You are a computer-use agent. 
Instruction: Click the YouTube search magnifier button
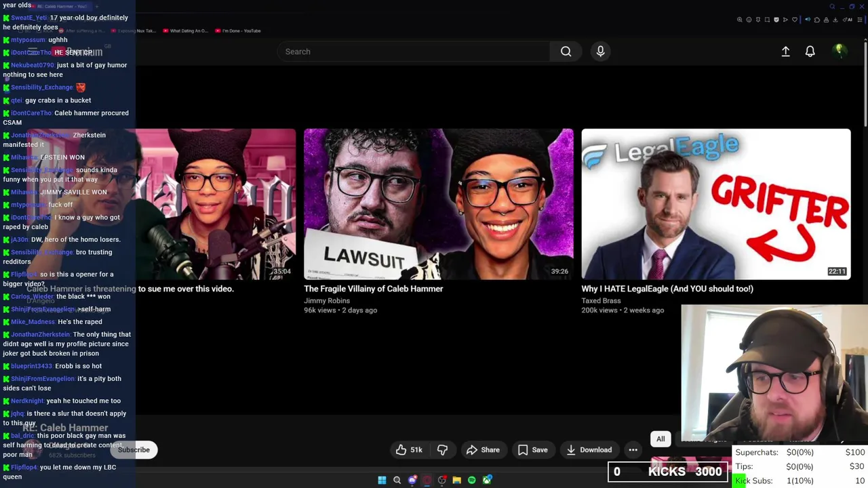coord(566,52)
